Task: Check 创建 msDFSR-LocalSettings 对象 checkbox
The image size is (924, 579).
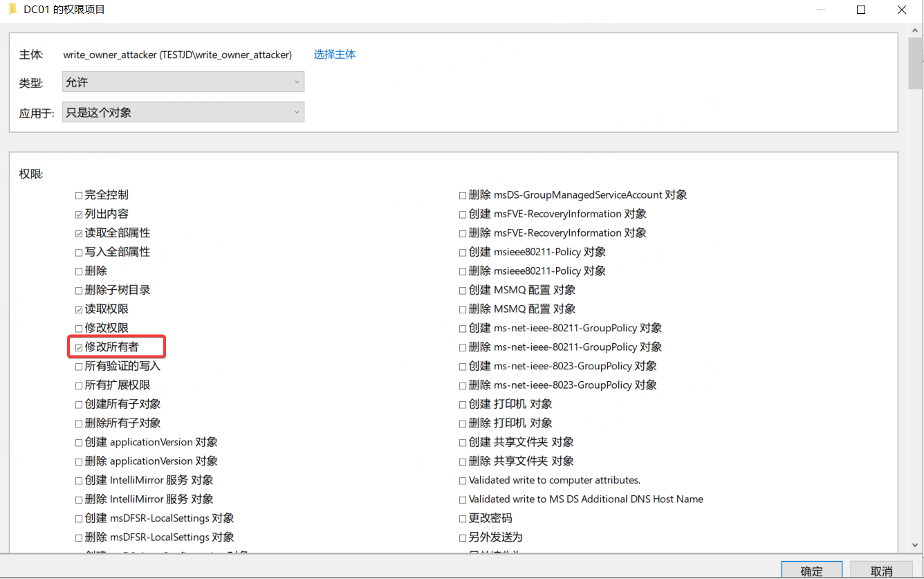Action: point(79,519)
